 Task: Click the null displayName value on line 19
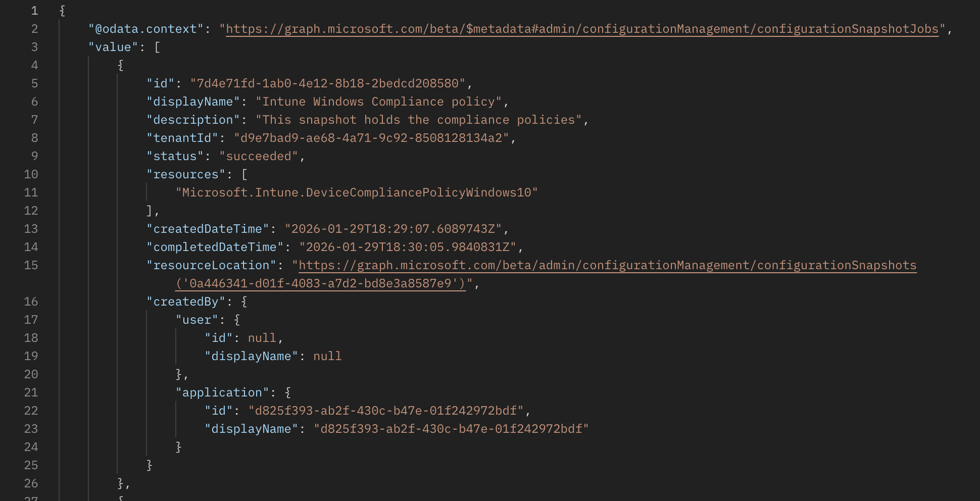pos(327,356)
